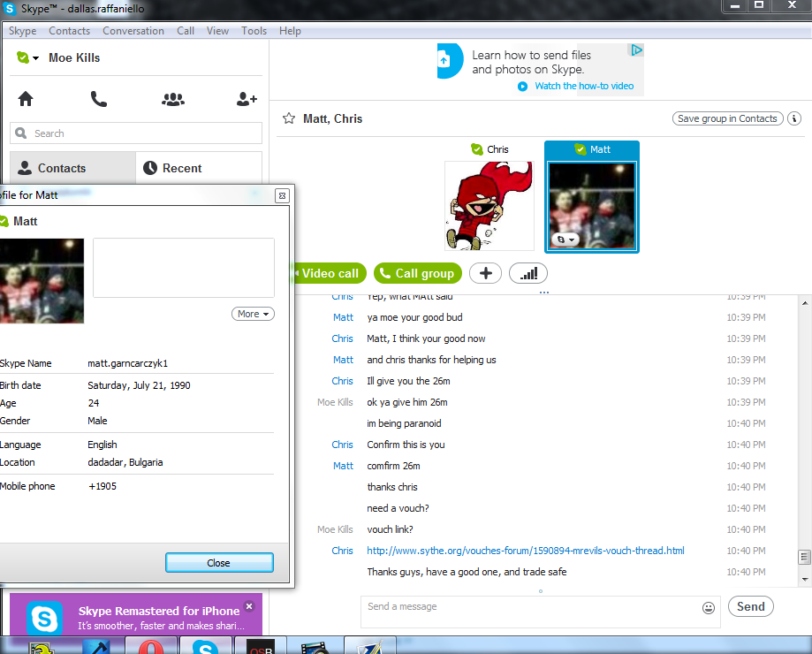
Task: Open Skype from the taskbar
Action: [205, 646]
